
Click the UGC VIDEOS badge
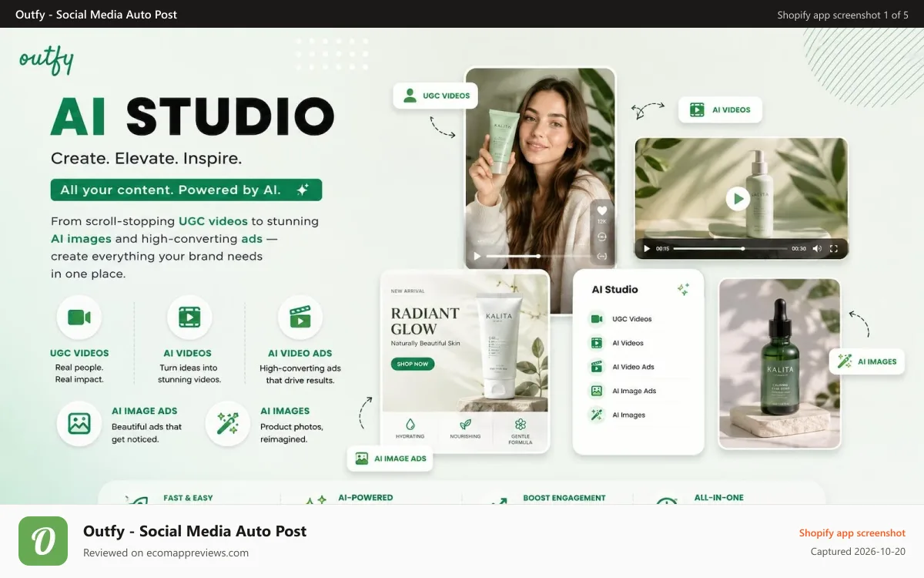[436, 96]
